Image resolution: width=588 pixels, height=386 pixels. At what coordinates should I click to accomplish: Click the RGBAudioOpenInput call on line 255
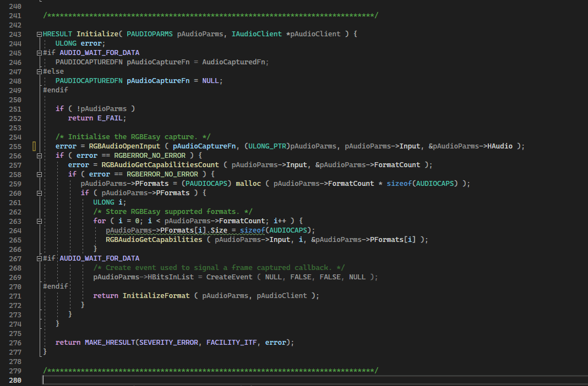(x=124, y=146)
